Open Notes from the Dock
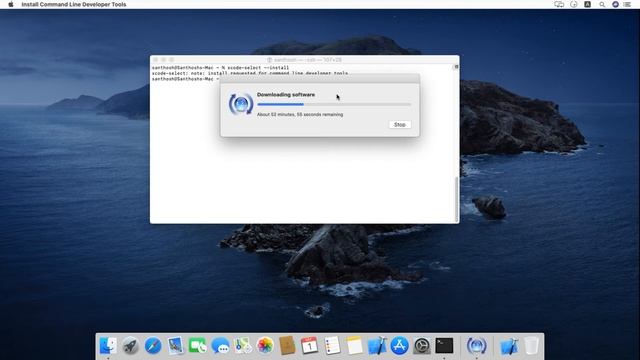The height and width of the screenshot is (360, 640). tap(355, 346)
